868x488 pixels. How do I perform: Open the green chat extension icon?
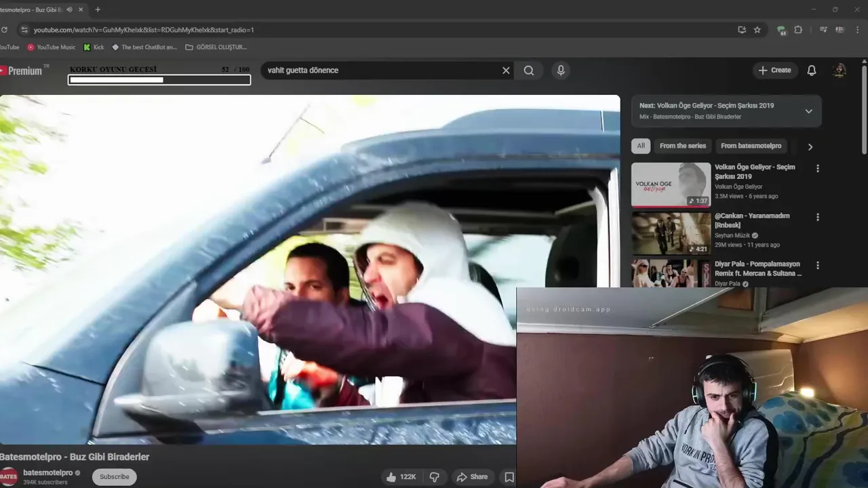pyautogui.click(x=782, y=30)
